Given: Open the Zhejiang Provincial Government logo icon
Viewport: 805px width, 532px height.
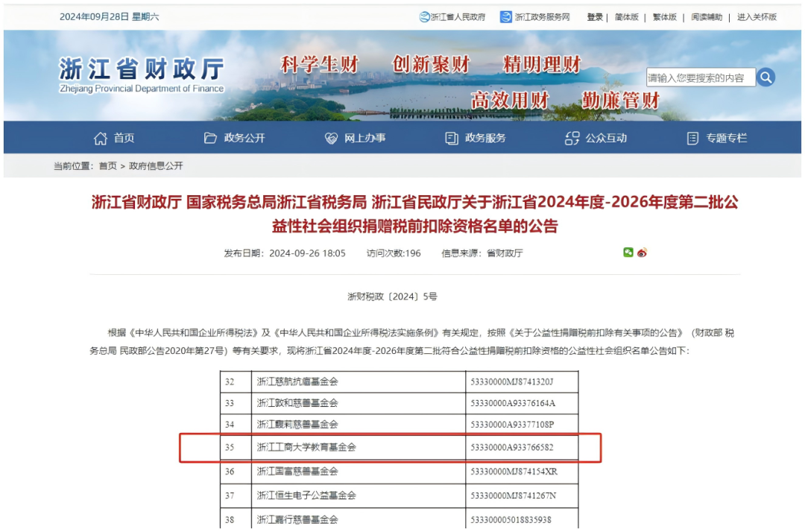Looking at the screenshot, I should tap(424, 17).
